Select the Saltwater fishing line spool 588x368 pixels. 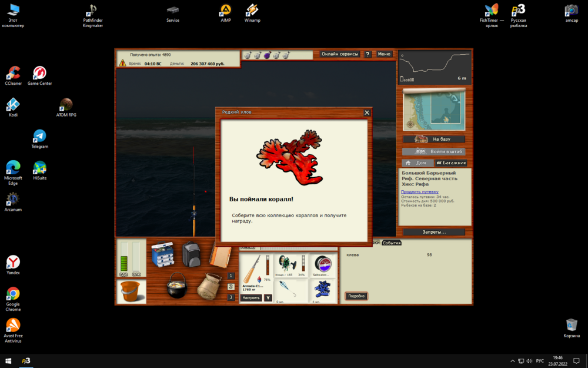pos(322,266)
